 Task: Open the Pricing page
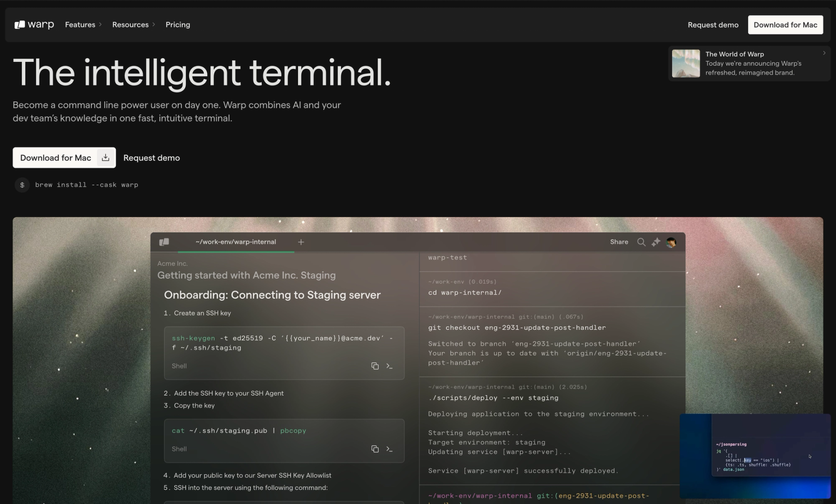(x=178, y=25)
